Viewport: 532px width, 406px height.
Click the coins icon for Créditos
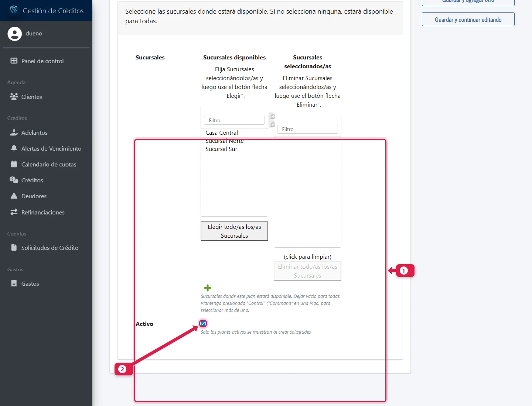click(x=14, y=180)
